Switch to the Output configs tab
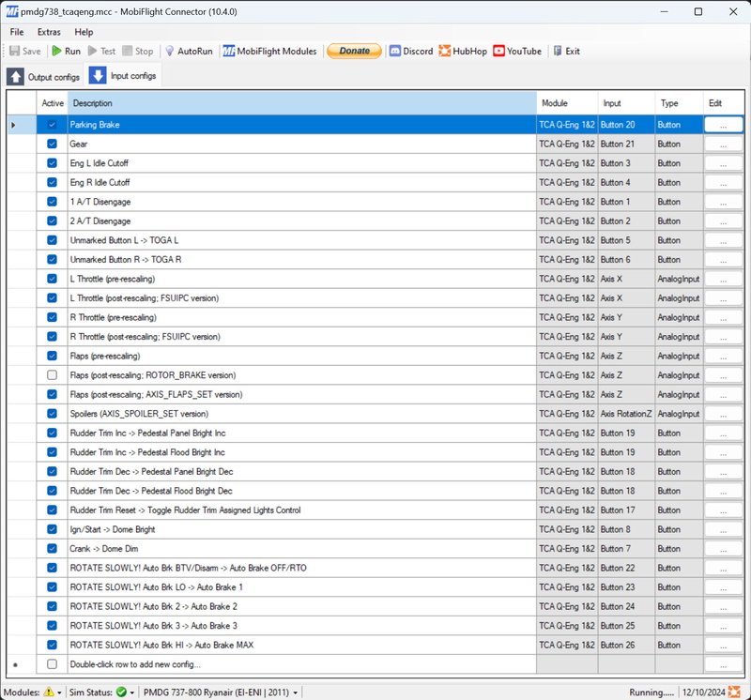Image resolution: width=751 pixels, height=700 pixels. coord(43,76)
